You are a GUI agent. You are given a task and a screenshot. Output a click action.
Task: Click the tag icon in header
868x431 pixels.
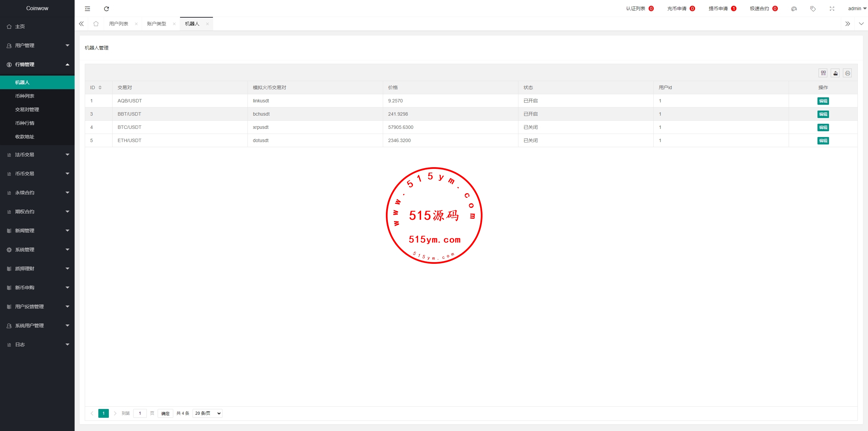pos(813,9)
